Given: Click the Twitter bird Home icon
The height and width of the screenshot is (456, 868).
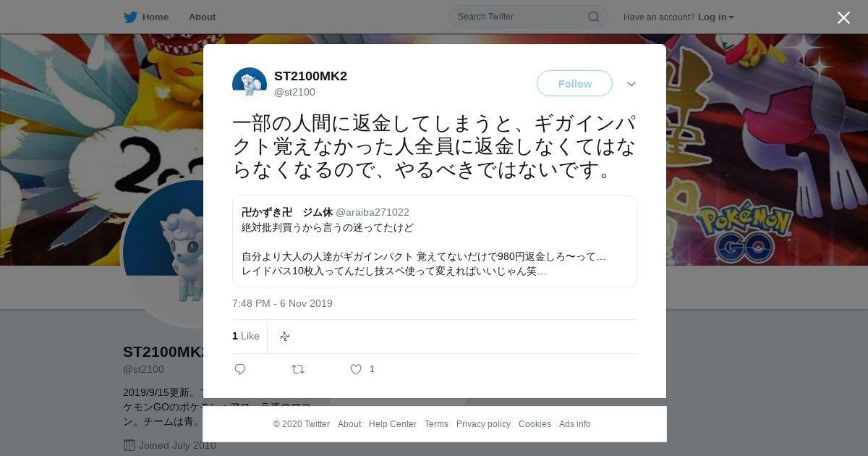Looking at the screenshot, I should tap(130, 17).
